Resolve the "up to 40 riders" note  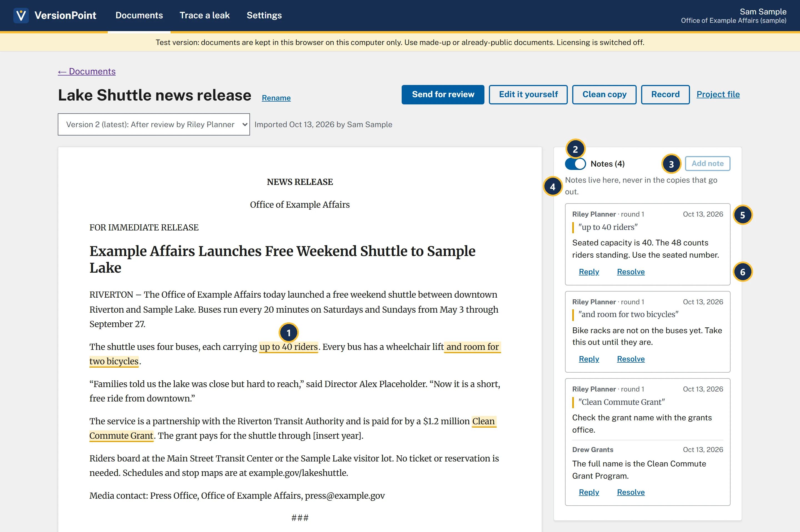631,272
